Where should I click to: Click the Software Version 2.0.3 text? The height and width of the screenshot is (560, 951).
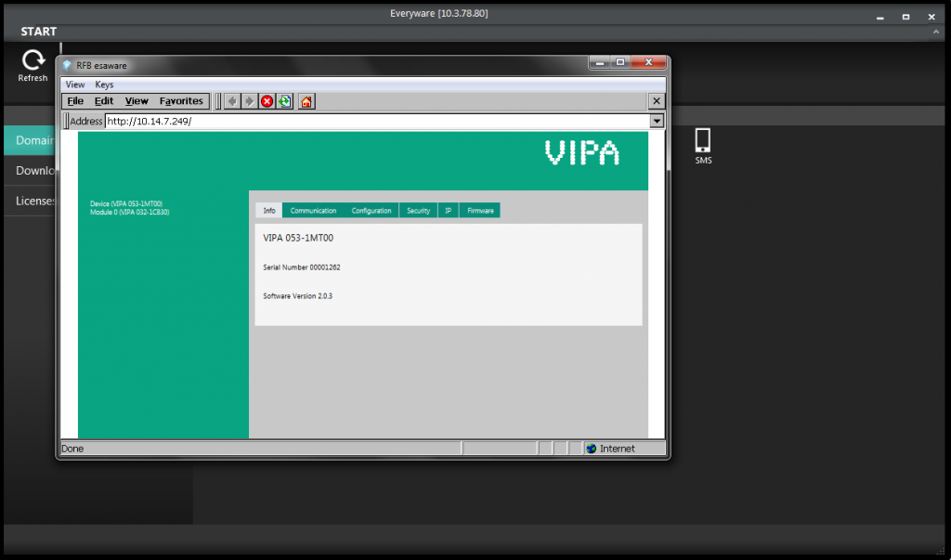pyautogui.click(x=298, y=296)
